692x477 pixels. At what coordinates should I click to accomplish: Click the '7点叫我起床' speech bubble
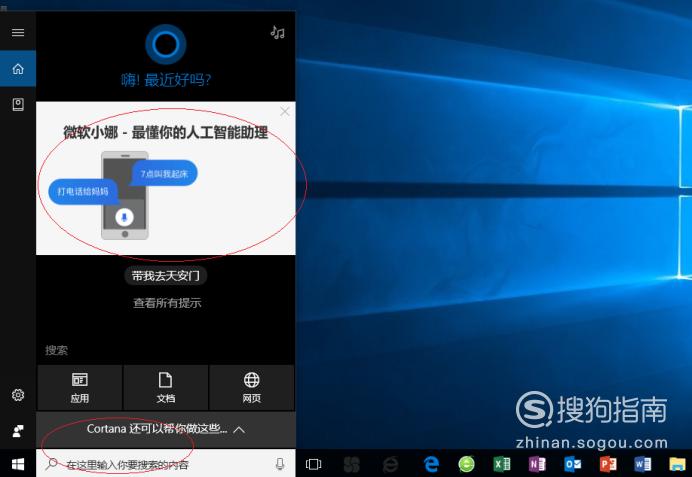click(x=164, y=173)
